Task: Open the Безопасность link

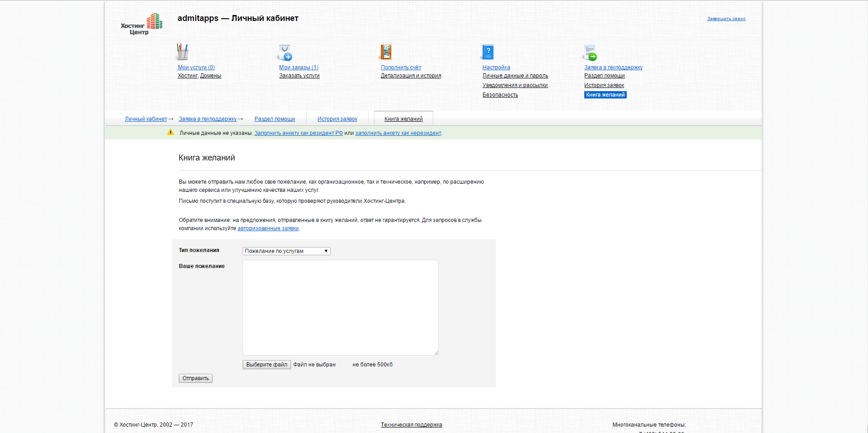Action: [500, 95]
